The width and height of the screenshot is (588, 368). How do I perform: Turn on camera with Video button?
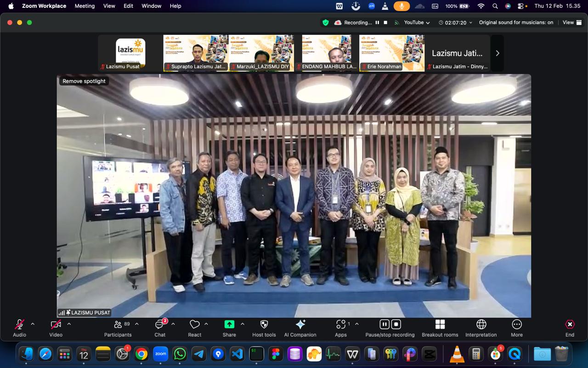tap(56, 325)
